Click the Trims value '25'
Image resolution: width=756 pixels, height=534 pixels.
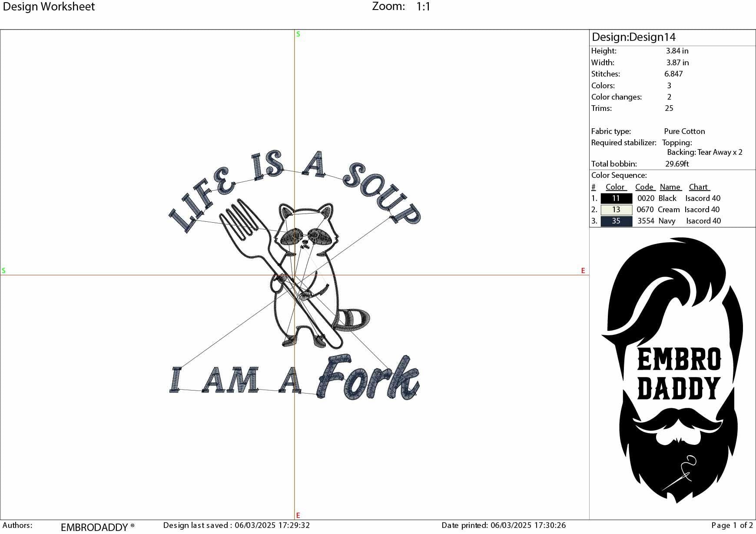[x=669, y=108]
